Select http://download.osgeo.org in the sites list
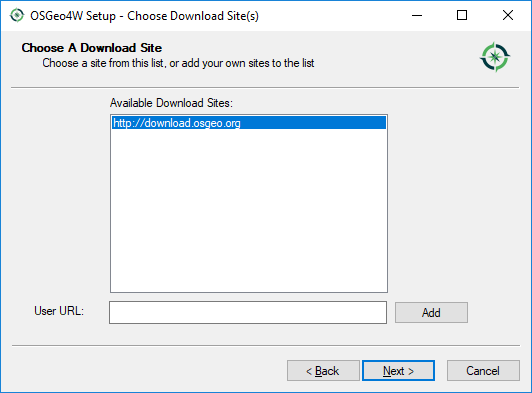532x393 pixels. point(249,123)
